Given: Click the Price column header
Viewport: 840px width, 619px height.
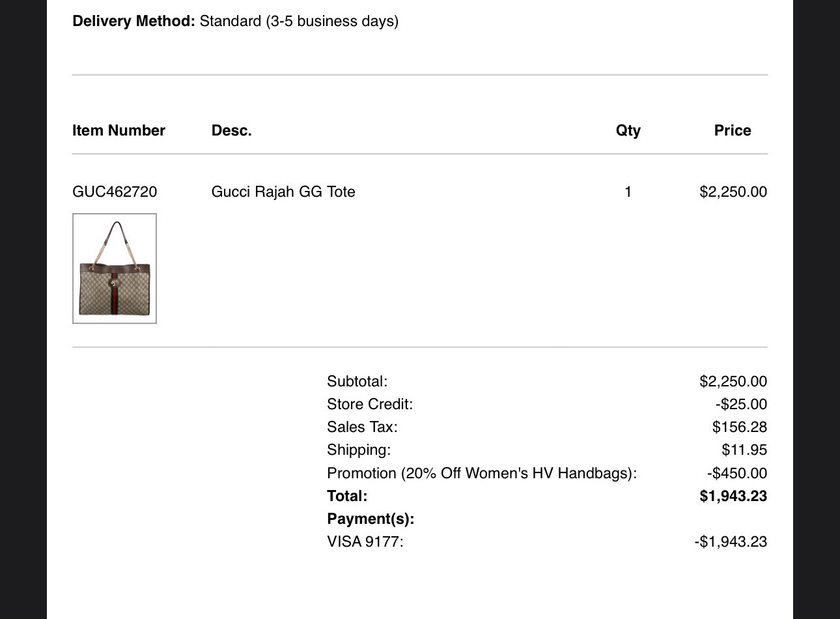Looking at the screenshot, I should click(733, 130).
